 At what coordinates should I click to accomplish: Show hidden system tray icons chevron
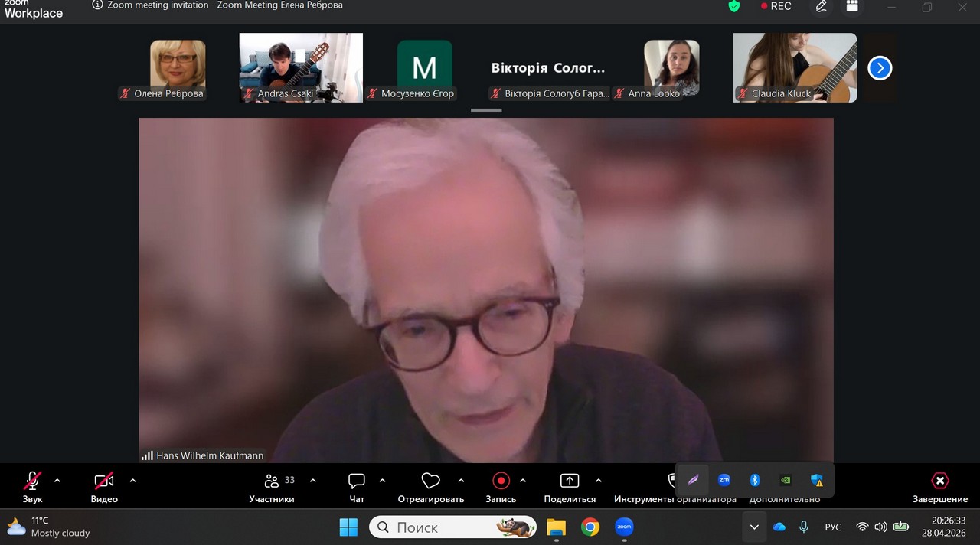click(x=754, y=527)
